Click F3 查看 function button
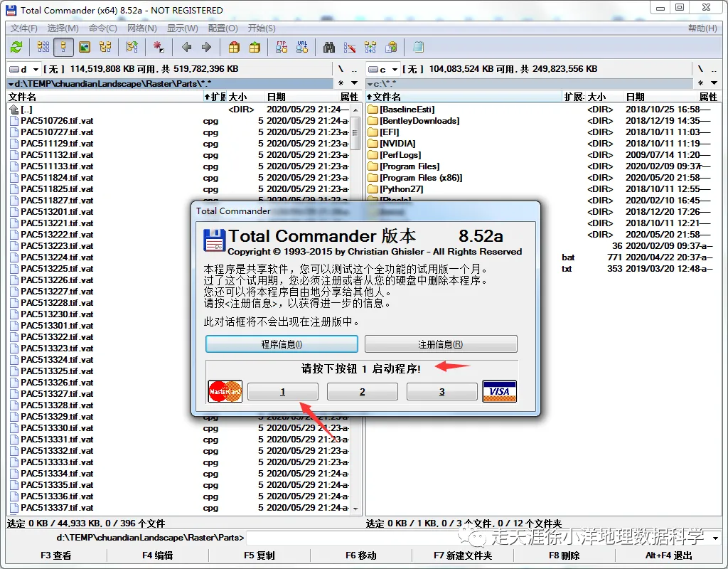Image resolution: width=728 pixels, height=569 pixels. click(x=55, y=555)
